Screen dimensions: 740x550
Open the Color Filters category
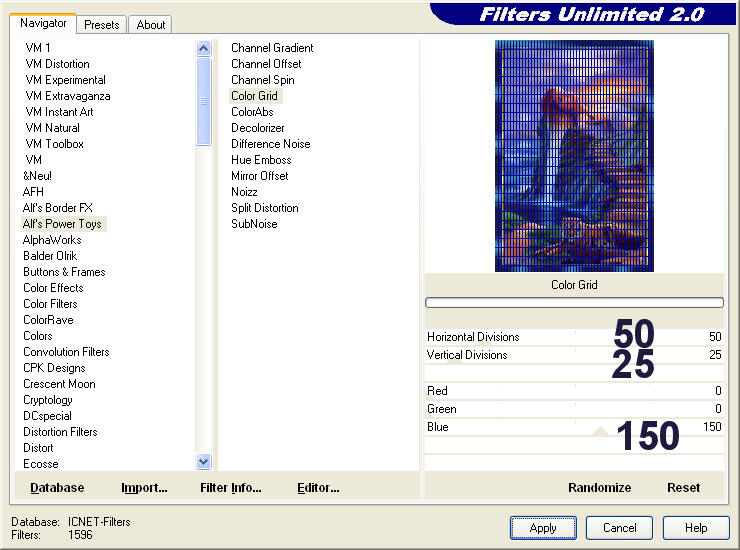tap(50, 305)
